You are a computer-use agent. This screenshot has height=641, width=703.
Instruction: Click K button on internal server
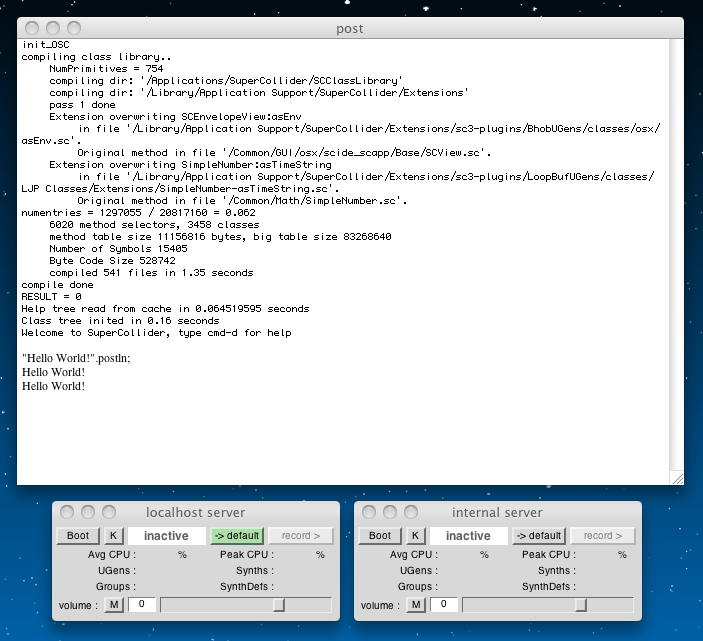pyautogui.click(x=415, y=536)
